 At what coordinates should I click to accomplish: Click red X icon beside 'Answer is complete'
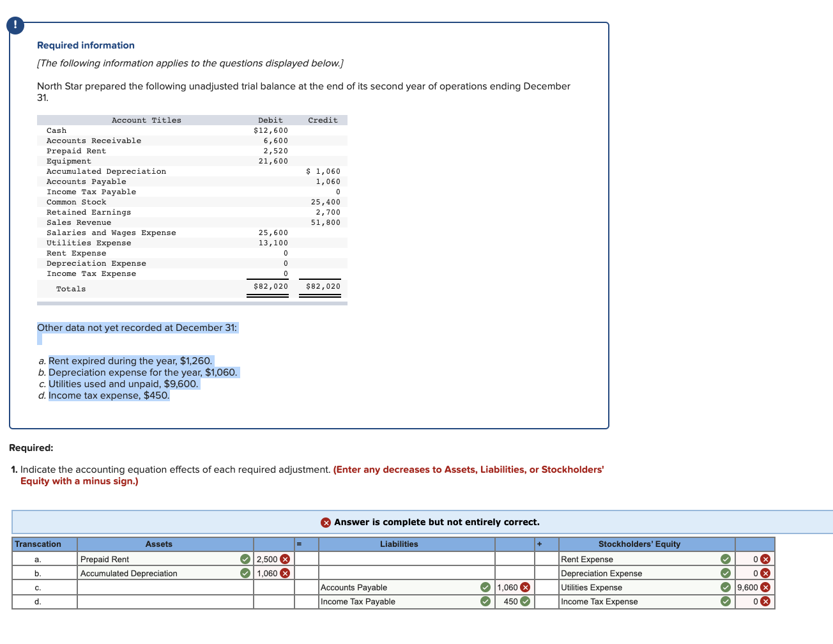(326, 523)
